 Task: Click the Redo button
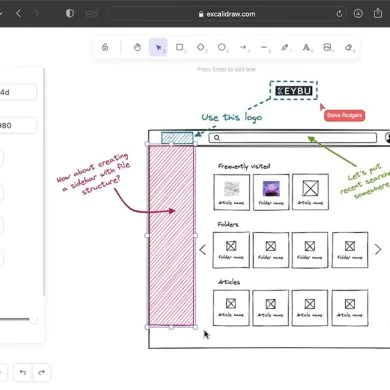[41, 372]
